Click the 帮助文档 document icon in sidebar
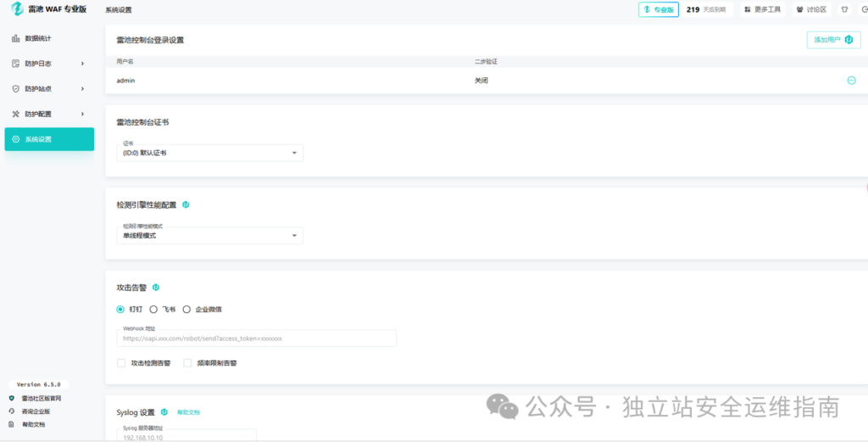 coord(12,424)
